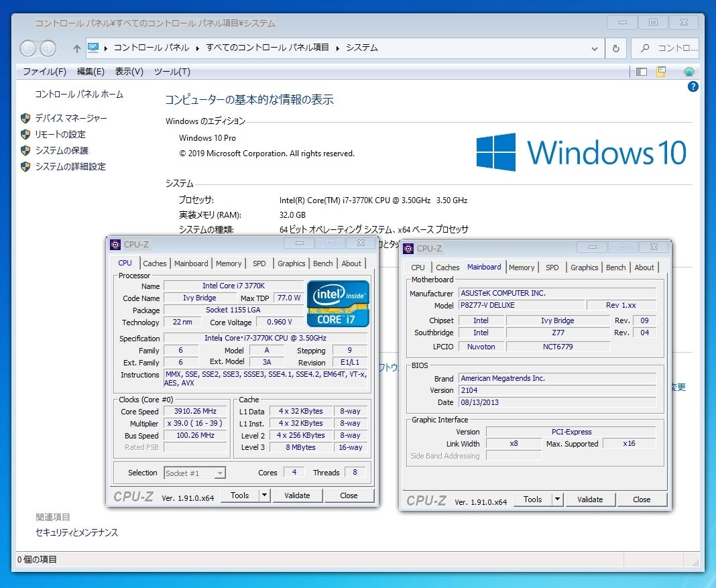Open SPD tab in left CPU-Z
This screenshot has width=716, height=588.
(259, 263)
